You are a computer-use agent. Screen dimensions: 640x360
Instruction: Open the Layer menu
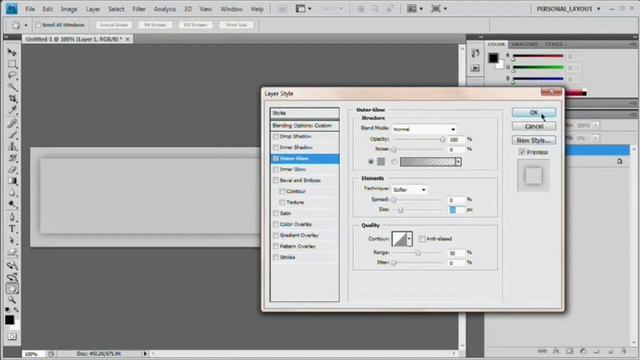tap(93, 9)
